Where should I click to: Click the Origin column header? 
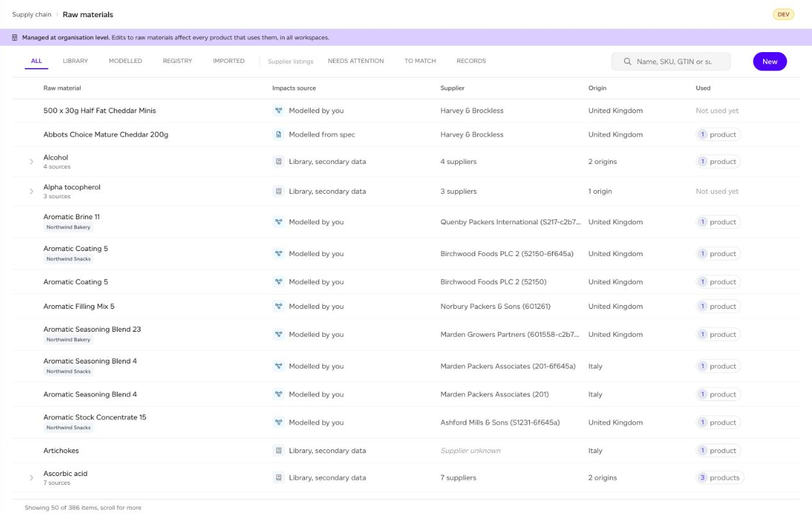coord(597,88)
